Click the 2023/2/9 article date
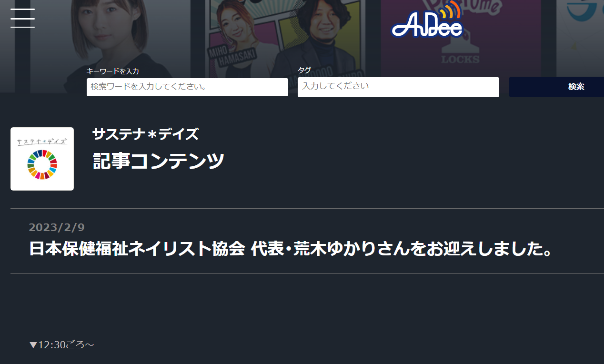The width and height of the screenshot is (604, 364). [x=57, y=227]
